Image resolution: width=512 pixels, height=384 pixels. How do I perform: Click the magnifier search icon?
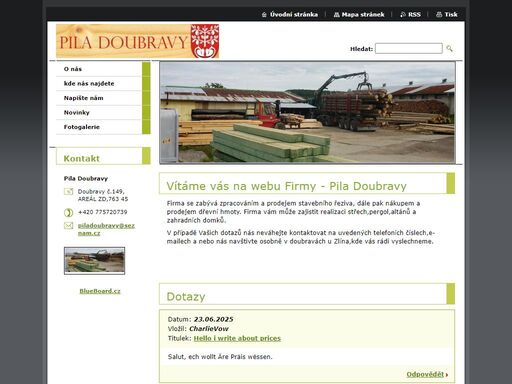click(449, 49)
